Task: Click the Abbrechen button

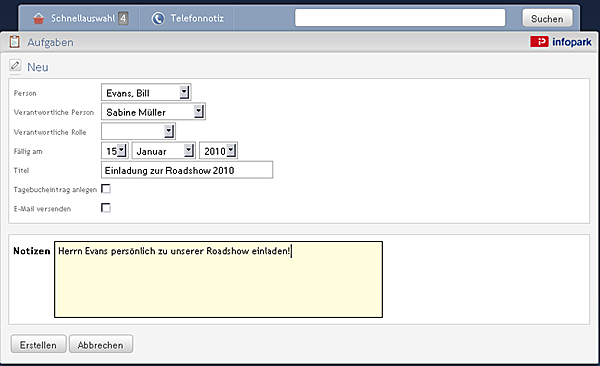Action: (x=101, y=344)
